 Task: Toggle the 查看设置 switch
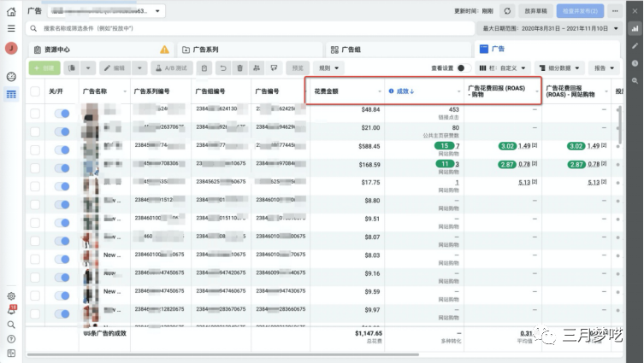(x=463, y=67)
